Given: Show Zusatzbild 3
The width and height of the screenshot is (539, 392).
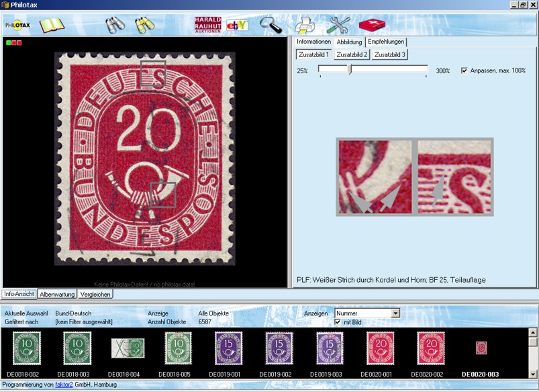Looking at the screenshot, I should [390, 54].
